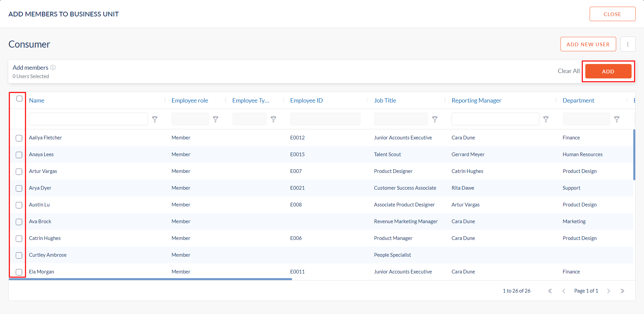Click the 1 to 26 of 26 count
This screenshot has width=644, height=314.
point(517,291)
